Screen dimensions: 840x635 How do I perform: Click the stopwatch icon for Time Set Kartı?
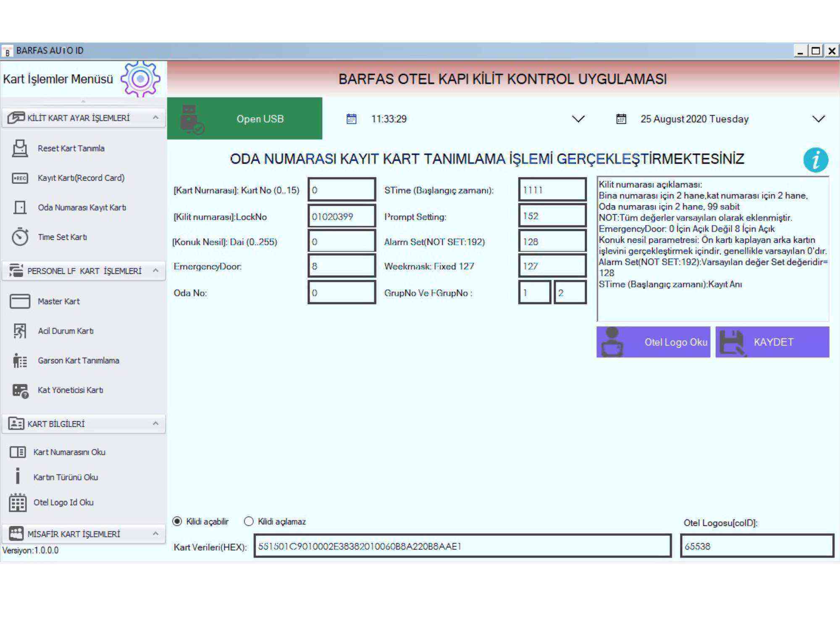tap(20, 237)
